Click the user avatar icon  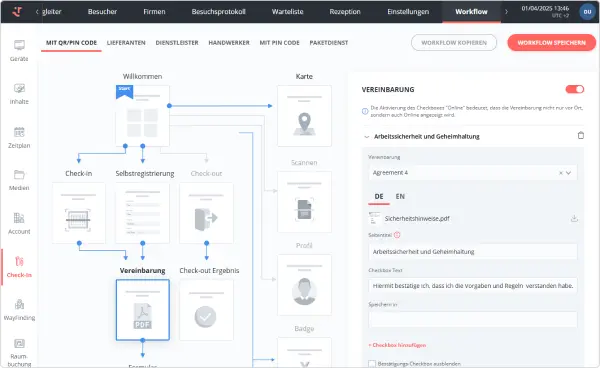click(x=587, y=12)
